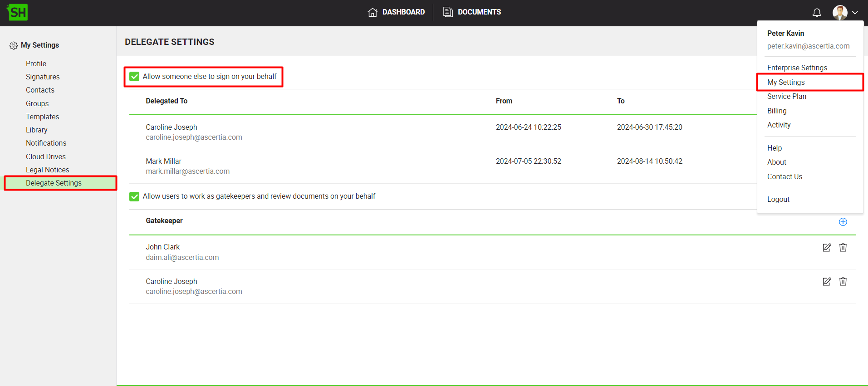
Task: Delete John Clark gatekeeper entry
Action: pos(843,248)
